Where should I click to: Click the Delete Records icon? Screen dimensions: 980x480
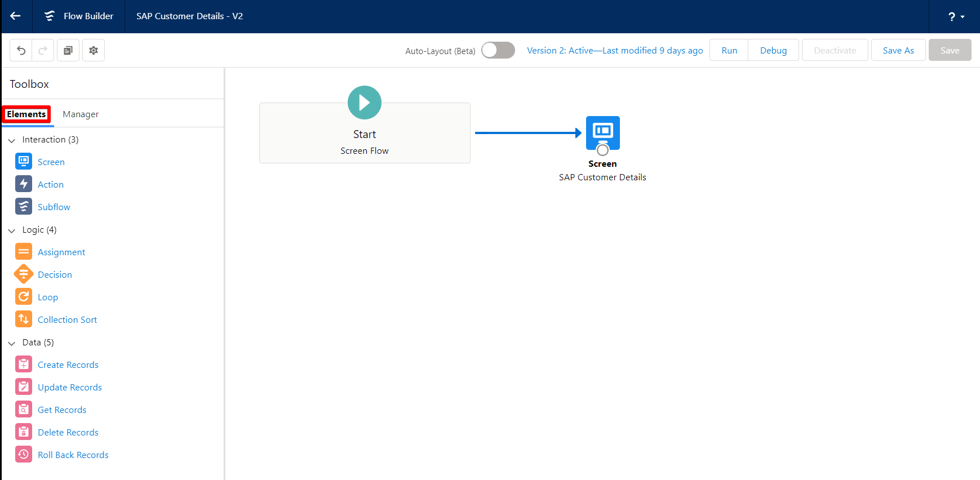coord(24,432)
